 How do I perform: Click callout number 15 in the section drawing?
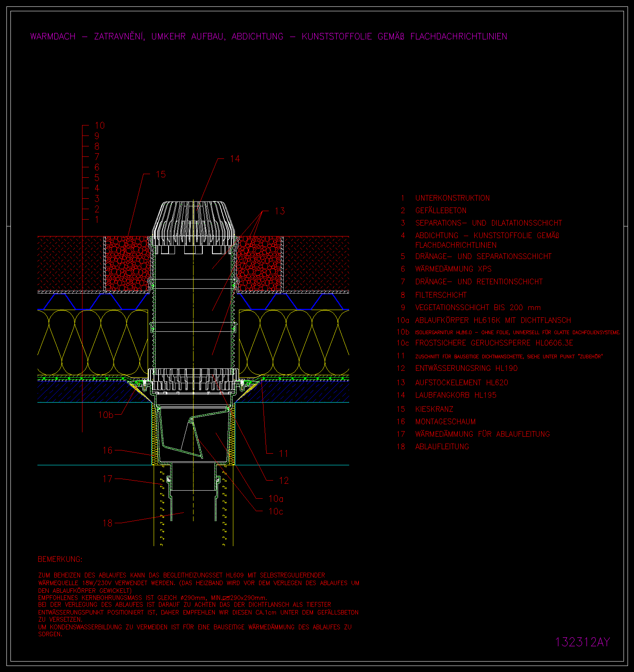[x=161, y=174]
